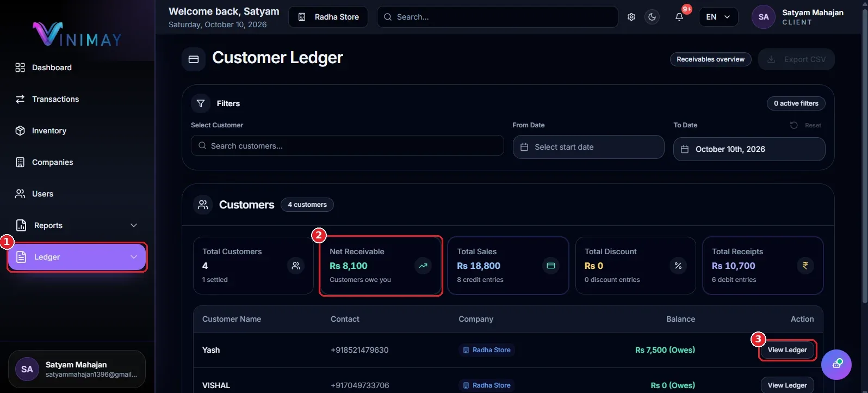868x393 pixels.
Task: Click the Radha Store tag in VISHAL row
Action: tap(486, 385)
